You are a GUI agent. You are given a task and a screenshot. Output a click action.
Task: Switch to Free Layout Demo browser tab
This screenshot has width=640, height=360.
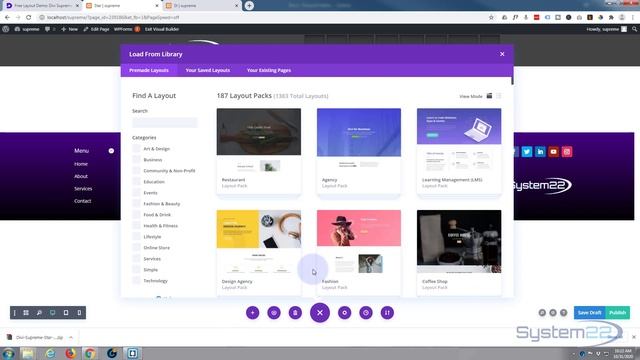click(x=42, y=6)
